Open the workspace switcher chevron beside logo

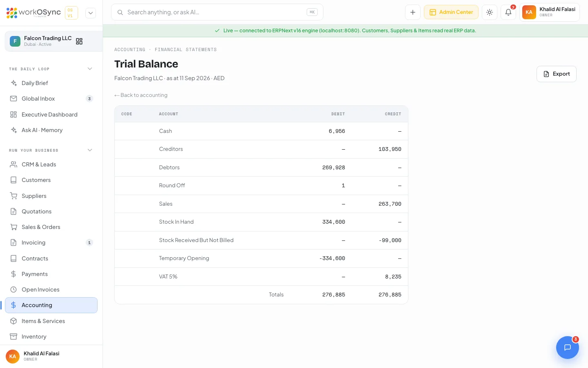click(x=91, y=13)
